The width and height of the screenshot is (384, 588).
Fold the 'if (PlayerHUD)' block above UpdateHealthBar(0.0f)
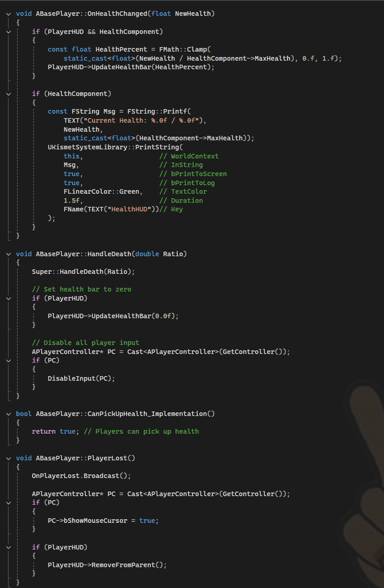(x=9, y=298)
